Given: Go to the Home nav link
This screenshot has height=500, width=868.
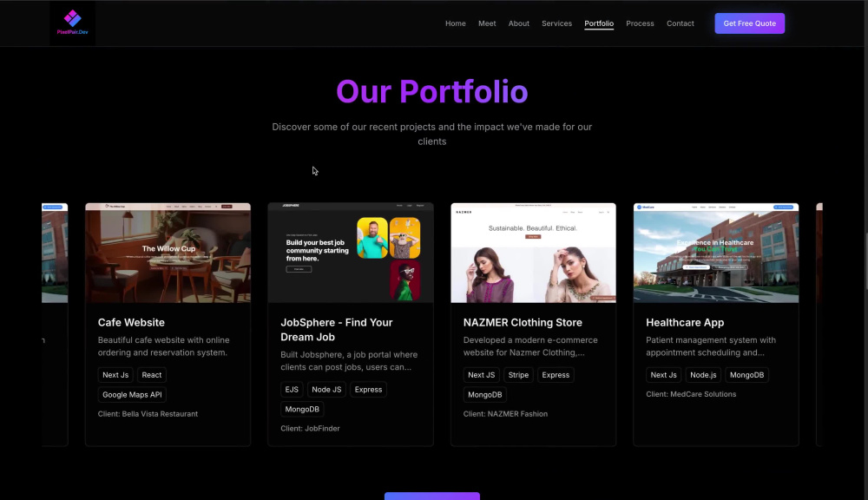Looking at the screenshot, I should [x=455, y=23].
